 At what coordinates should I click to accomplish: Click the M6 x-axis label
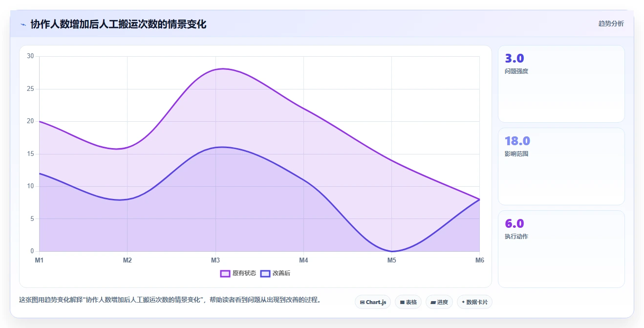480,261
